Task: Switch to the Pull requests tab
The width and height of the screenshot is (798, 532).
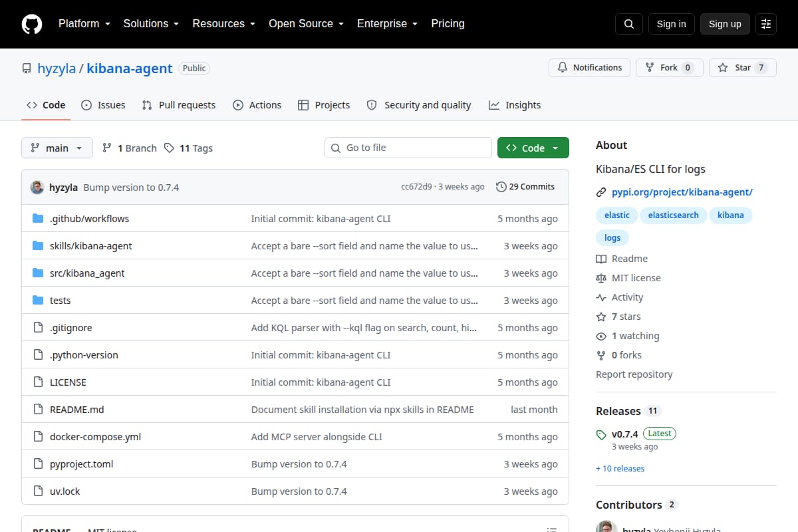Action: (179, 105)
